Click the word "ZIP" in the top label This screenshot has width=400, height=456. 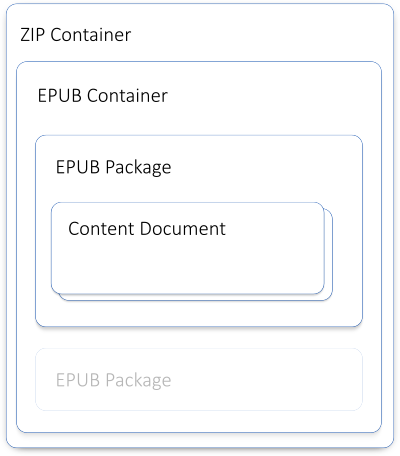[32, 34]
